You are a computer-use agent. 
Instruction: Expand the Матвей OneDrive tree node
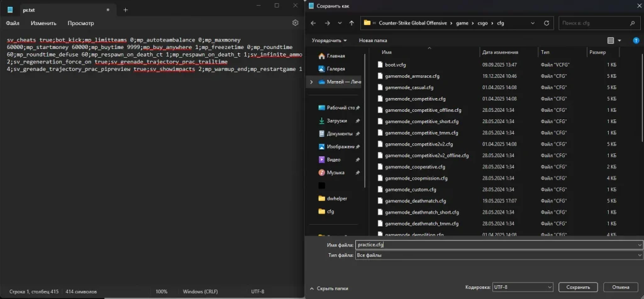(310, 82)
